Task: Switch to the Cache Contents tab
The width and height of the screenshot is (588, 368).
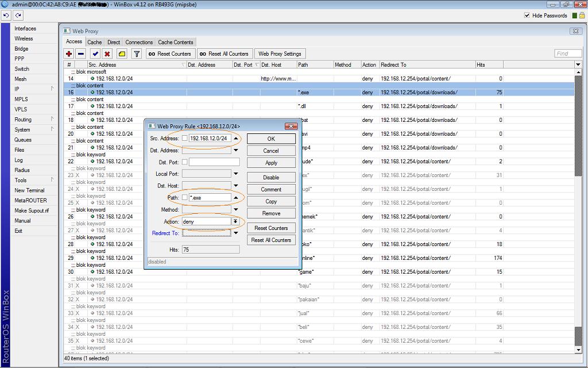Action: [176, 42]
